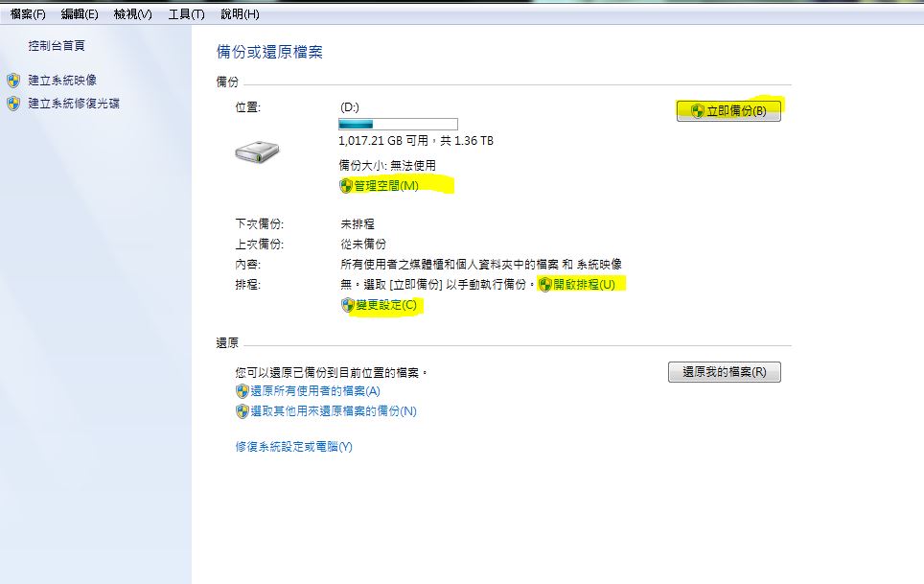Click 開啟排程(U) to turn on schedule
The width and height of the screenshot is (924, 584).
coord(584,284)
